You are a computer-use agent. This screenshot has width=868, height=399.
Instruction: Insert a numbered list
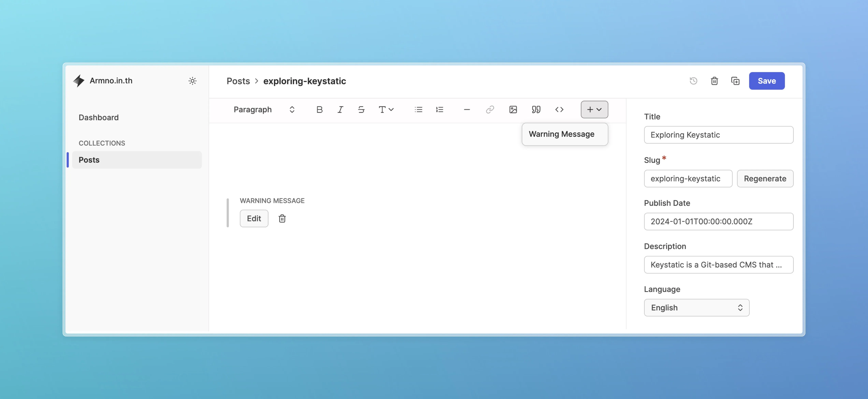click(439, 109)
